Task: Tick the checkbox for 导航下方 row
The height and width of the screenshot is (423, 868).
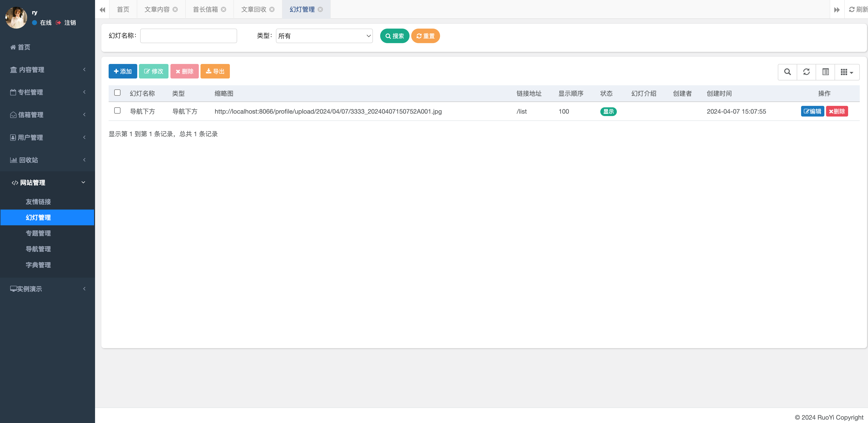Action: coord(117,110)
